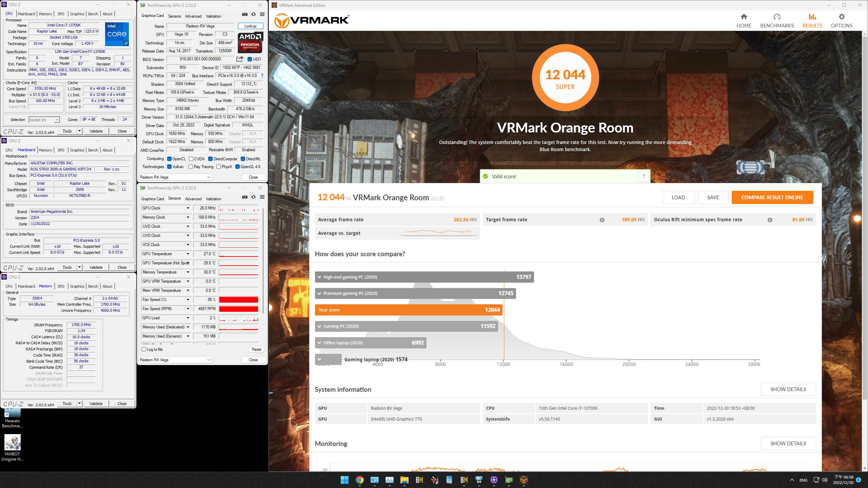The height and width of the screenshot is (488, 868).
Task: Click the CPU-Z purple chip icon on taskbar
Action: pos(494,480)
